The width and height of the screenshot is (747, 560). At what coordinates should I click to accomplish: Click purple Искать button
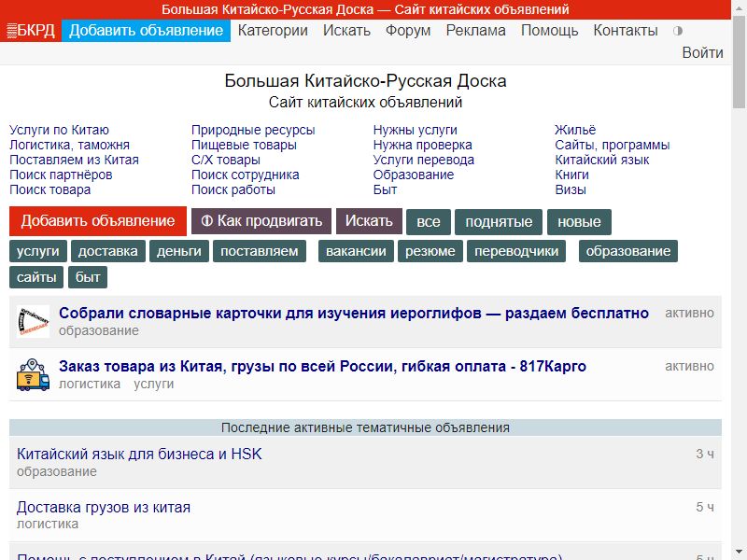pos(369,221)
